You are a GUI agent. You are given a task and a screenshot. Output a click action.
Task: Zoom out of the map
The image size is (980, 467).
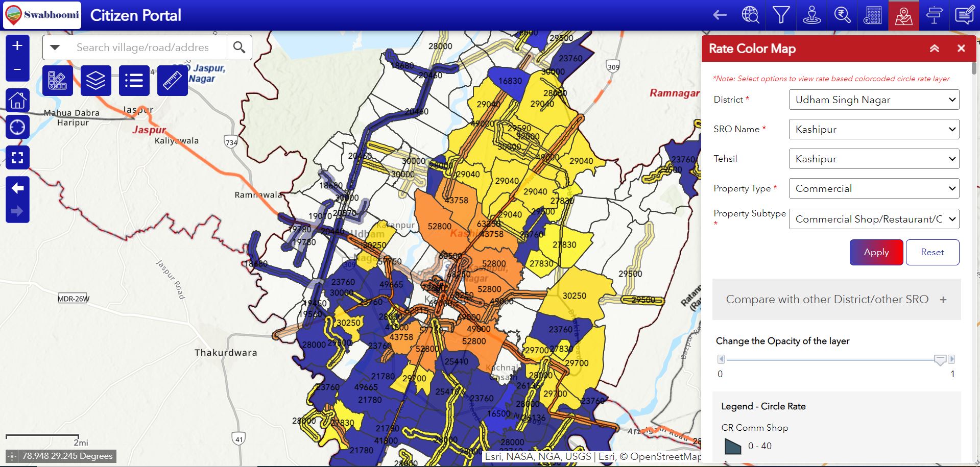17,69
